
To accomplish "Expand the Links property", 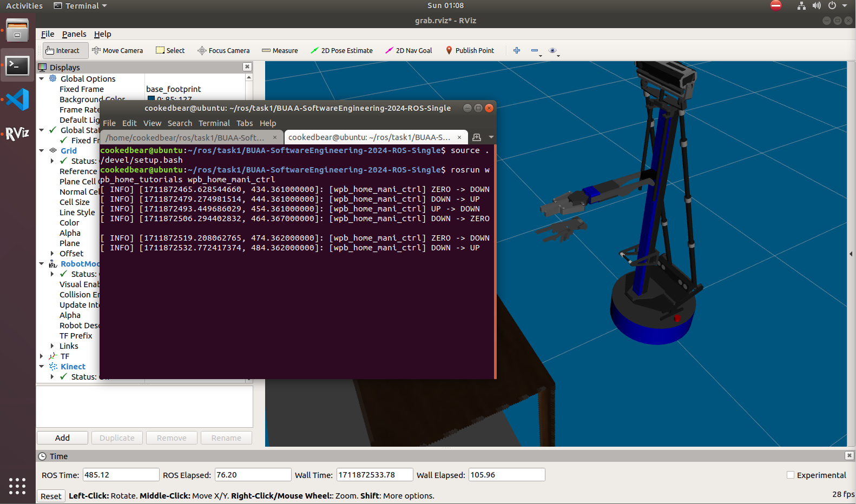I will pos(52,346).
